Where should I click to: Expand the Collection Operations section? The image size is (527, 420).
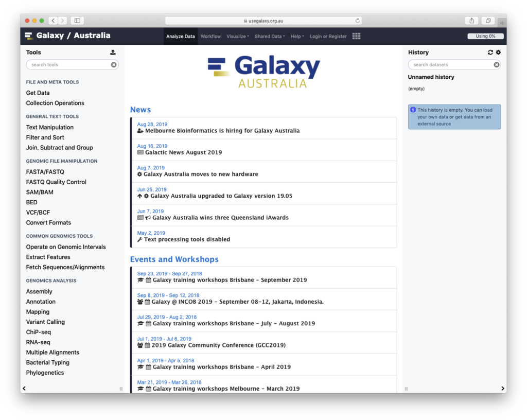click(55, 103)
